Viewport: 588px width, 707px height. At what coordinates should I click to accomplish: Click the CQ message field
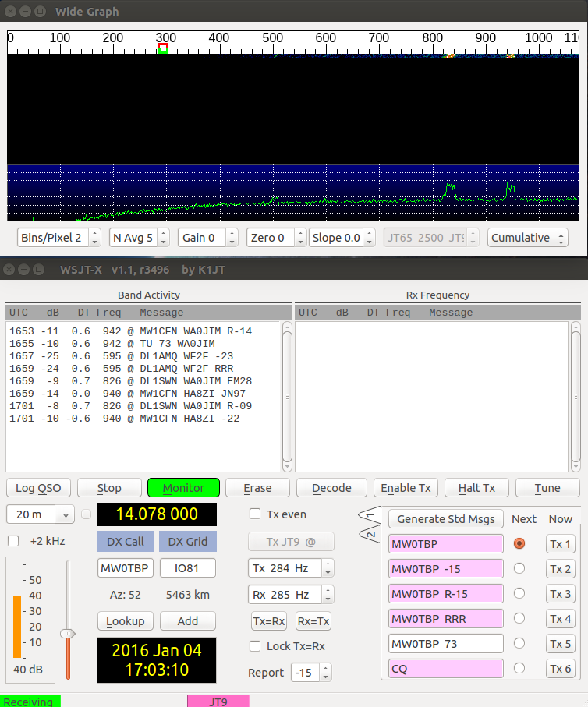tap(446, 669)
